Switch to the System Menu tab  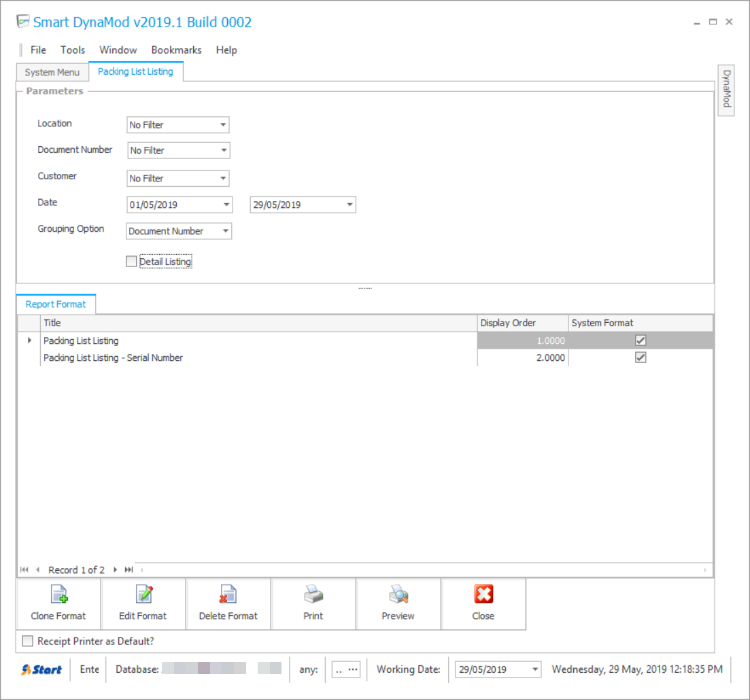(x=52, y=72)
